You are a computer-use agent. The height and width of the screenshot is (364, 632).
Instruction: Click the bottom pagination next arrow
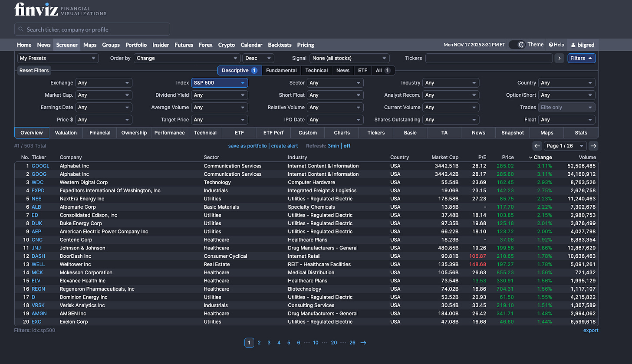tap(363, 343)
